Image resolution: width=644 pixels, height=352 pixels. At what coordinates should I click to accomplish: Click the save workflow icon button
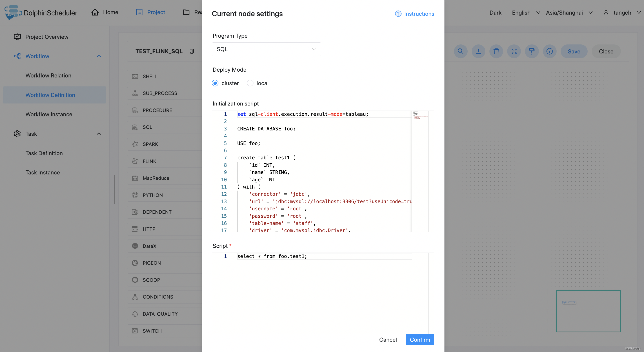point(574,52)
